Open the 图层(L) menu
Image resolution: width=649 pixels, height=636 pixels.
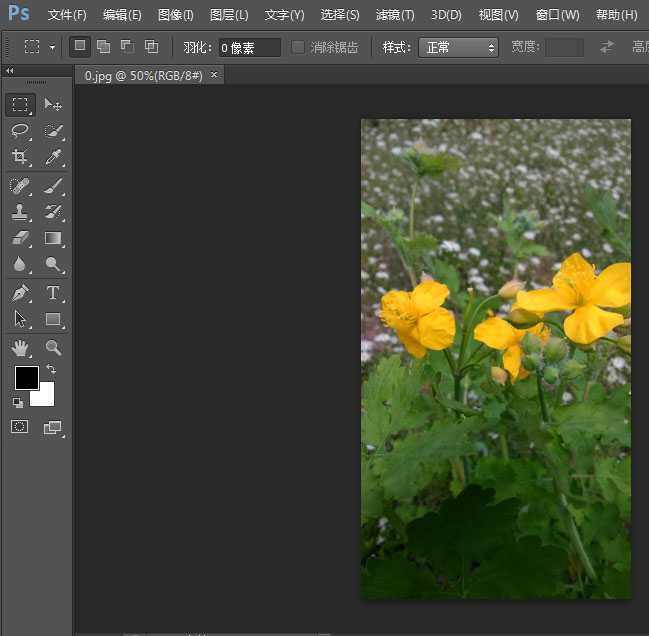(x=229, y=15)
